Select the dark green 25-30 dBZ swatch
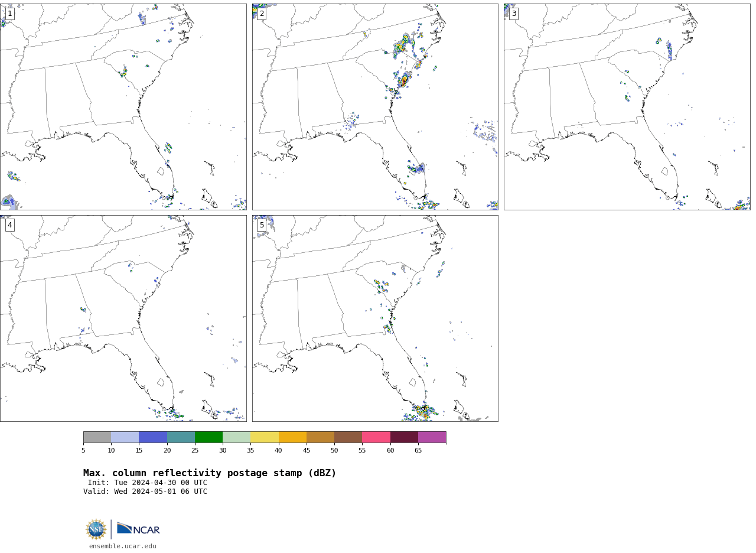Image resolution: width=756 pixels, height=553 pixels. pyautogui.click(x=208, y=437)
